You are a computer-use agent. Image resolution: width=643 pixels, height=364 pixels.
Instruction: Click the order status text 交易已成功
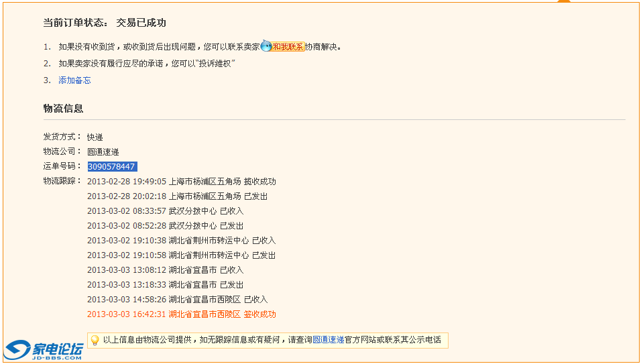tap(141, 23)
